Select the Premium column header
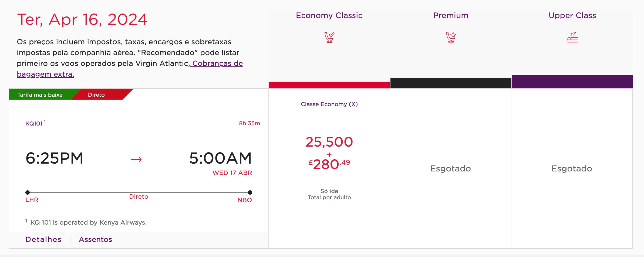The width and height of the screenshot is (644, 257). click(451, 15)
